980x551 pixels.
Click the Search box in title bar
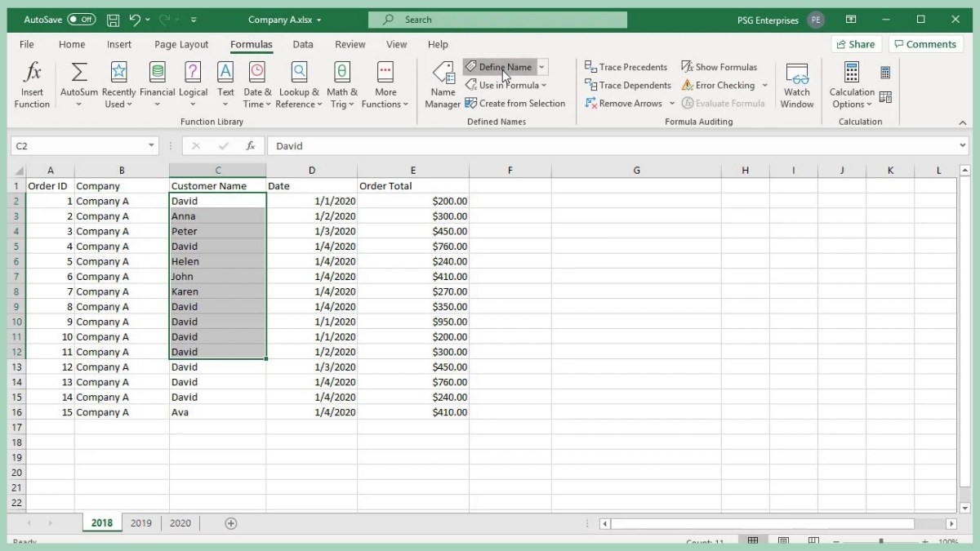[497, 20]
